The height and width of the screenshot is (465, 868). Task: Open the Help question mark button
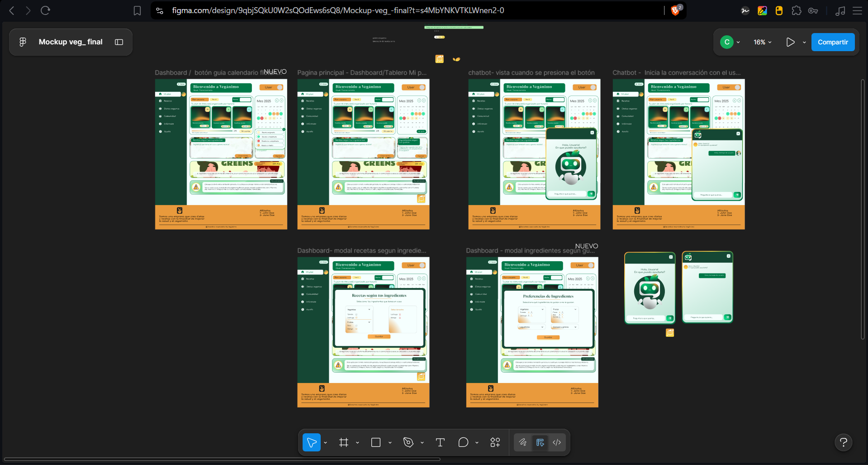coord(844,442)
